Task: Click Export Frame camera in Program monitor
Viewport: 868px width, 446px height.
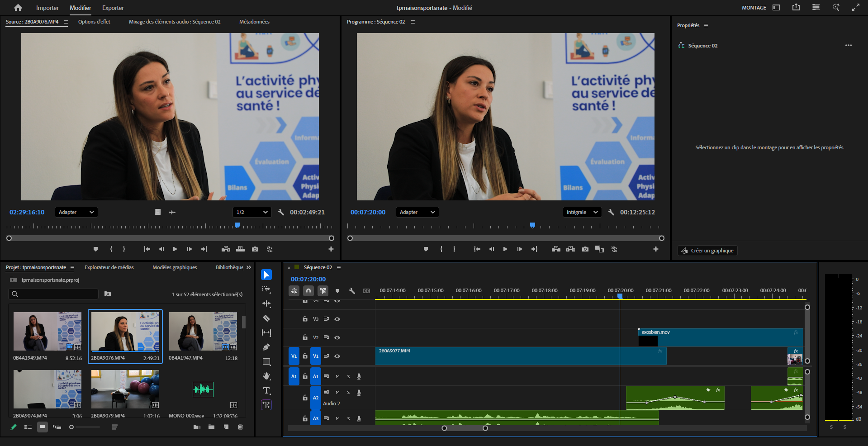Action: click(x=585, y=249)
